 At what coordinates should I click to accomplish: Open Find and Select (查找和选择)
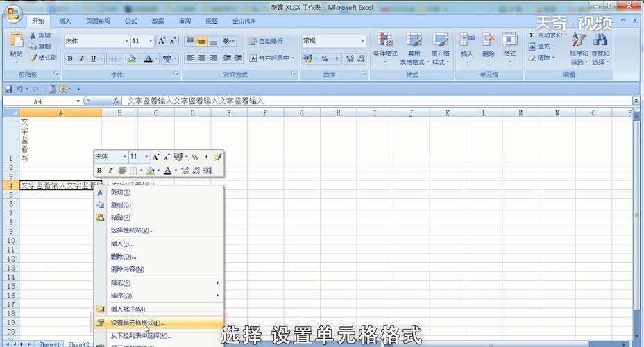600,49
